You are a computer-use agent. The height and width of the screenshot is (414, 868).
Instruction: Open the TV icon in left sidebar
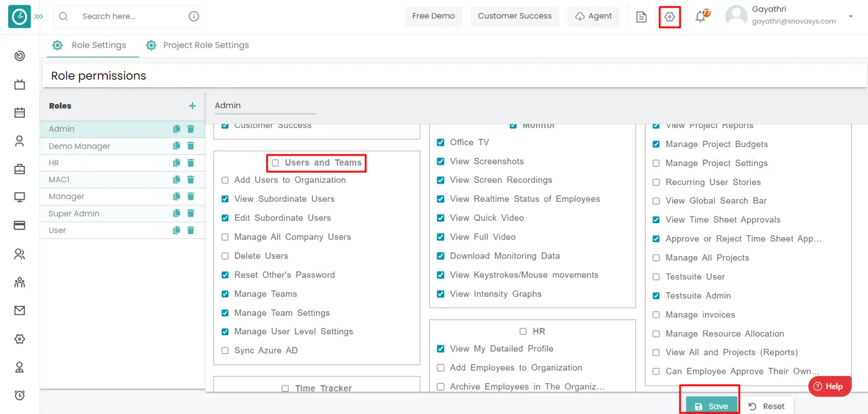pyautogui.click(x=20, y=84)
